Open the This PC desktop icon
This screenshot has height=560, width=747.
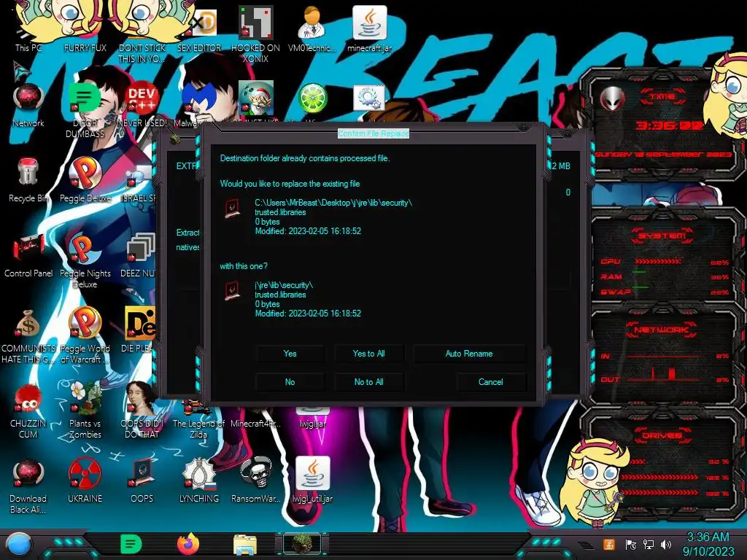coord(28,28)
